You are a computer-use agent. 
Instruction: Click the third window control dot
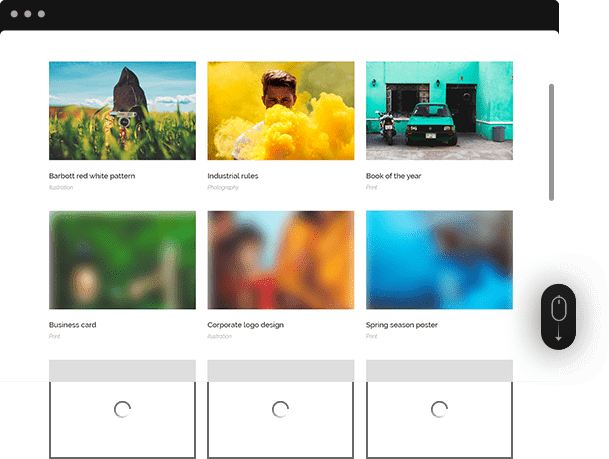click(x=42, y=14)
